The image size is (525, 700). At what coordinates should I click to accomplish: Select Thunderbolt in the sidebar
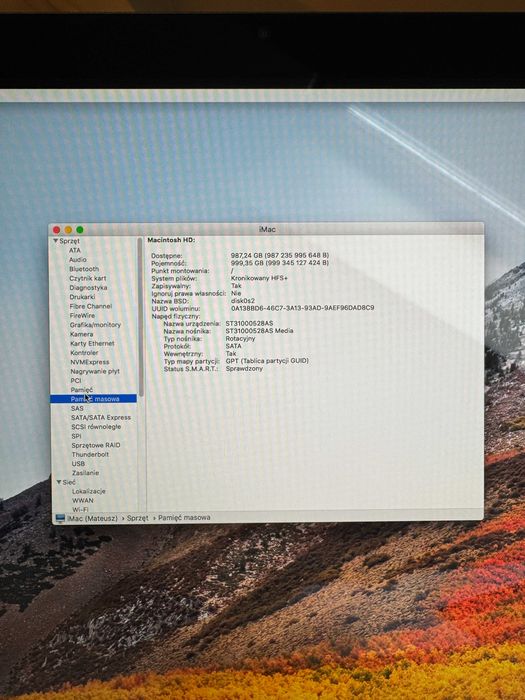click(90, 454)
